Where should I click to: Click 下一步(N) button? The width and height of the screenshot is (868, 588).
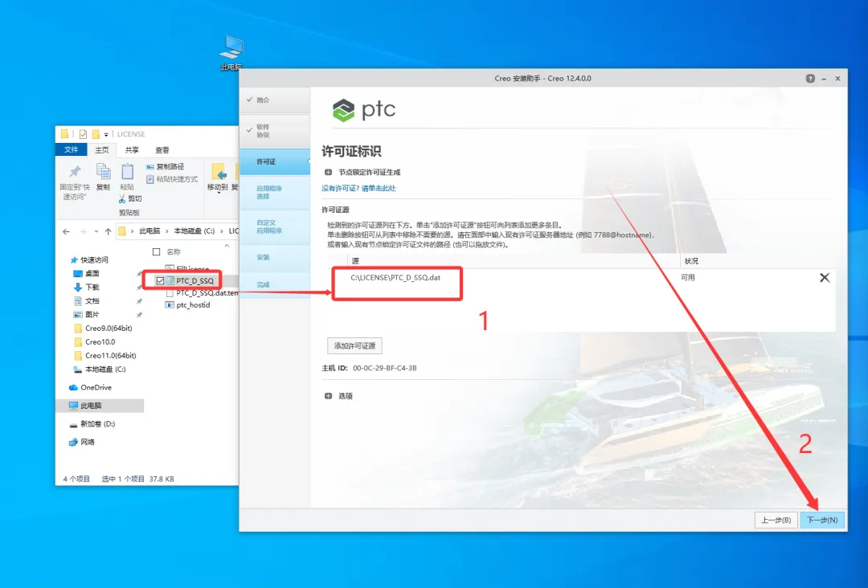[x=822, y=520]
